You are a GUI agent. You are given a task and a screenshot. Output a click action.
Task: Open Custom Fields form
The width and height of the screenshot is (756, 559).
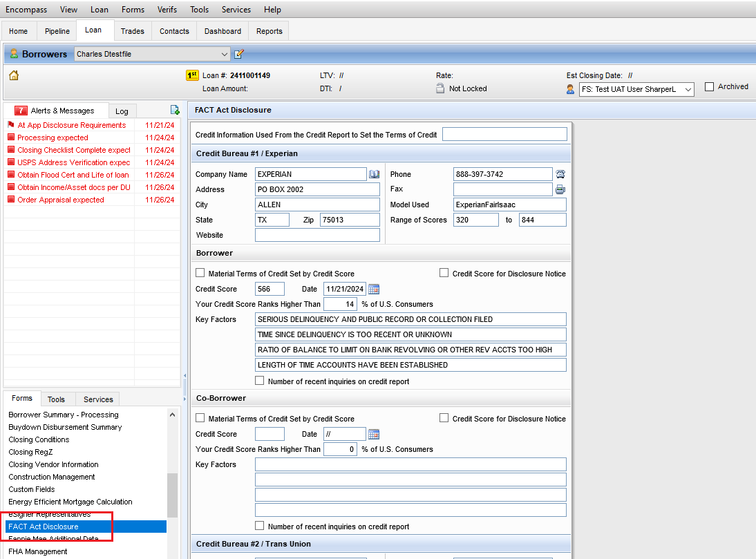tap(31, 489)
